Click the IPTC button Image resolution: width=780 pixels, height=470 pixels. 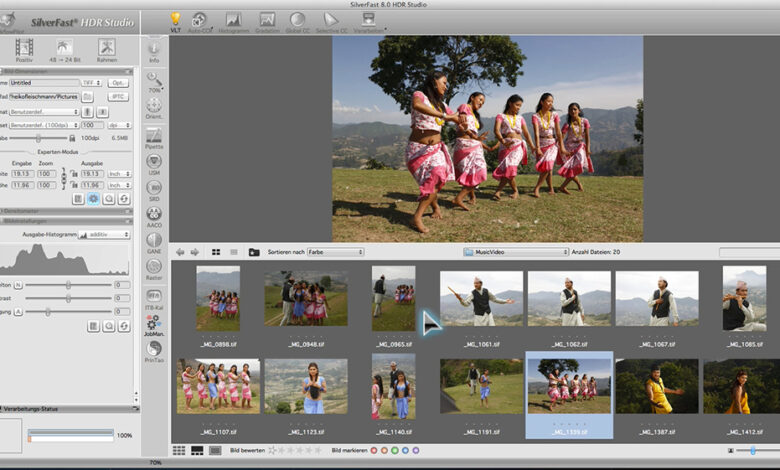point(118,97)
